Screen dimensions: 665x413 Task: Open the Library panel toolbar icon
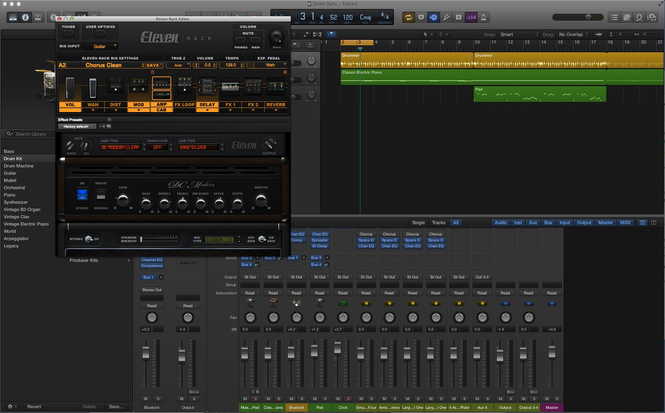tap(13, 17)
